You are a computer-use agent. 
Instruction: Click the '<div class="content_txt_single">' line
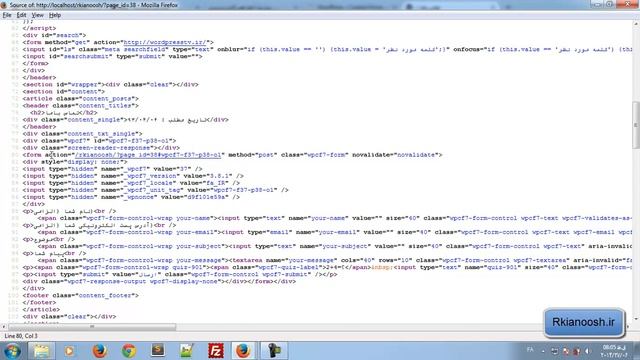tap(82, 134)
